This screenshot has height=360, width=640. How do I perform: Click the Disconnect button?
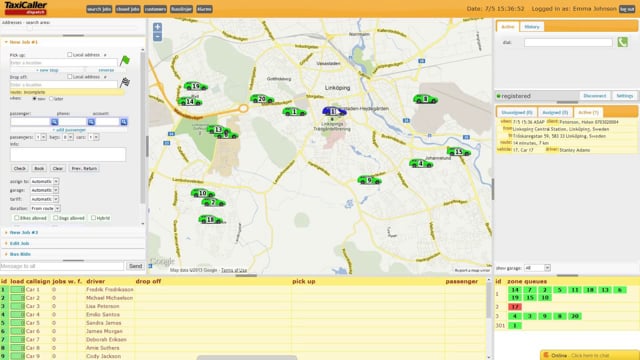pyautogui.click(x=595, y=96)
